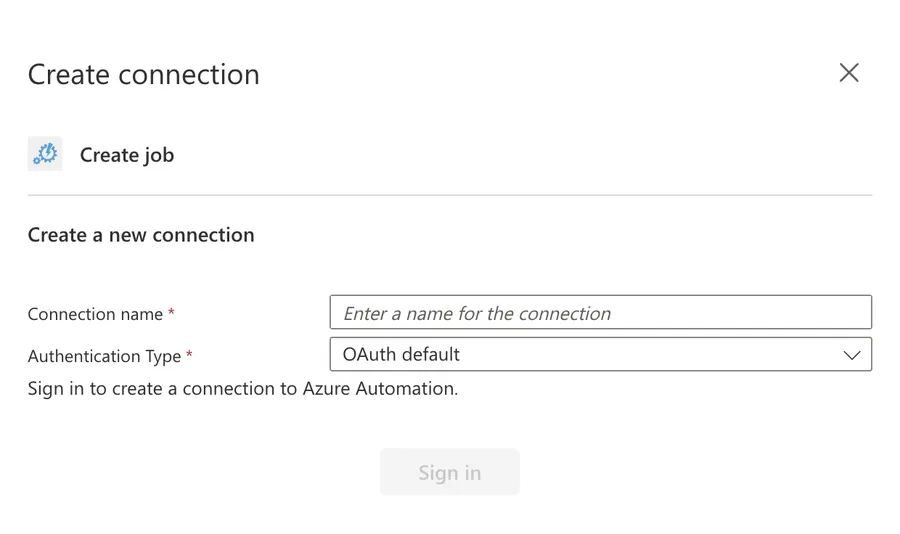Click the red asterisk beside Authentication Type
The height and width of the screenshot is (534, 900).
tap(189, 355)
